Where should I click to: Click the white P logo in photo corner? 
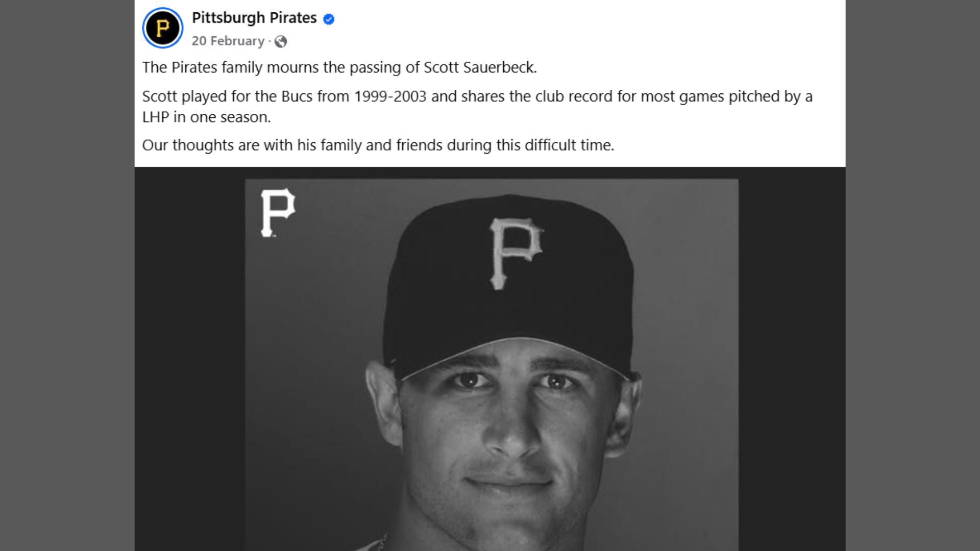click(x=278, y=213)
